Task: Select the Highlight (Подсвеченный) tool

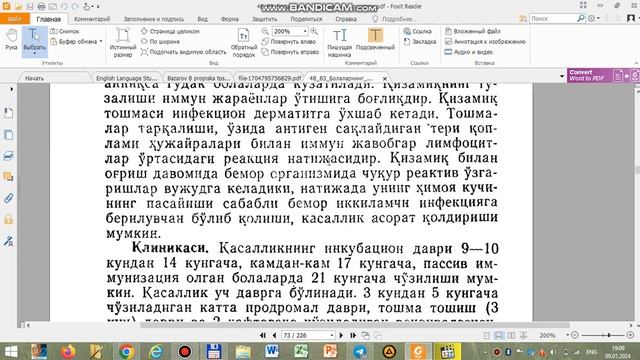Action: [375, 40]
